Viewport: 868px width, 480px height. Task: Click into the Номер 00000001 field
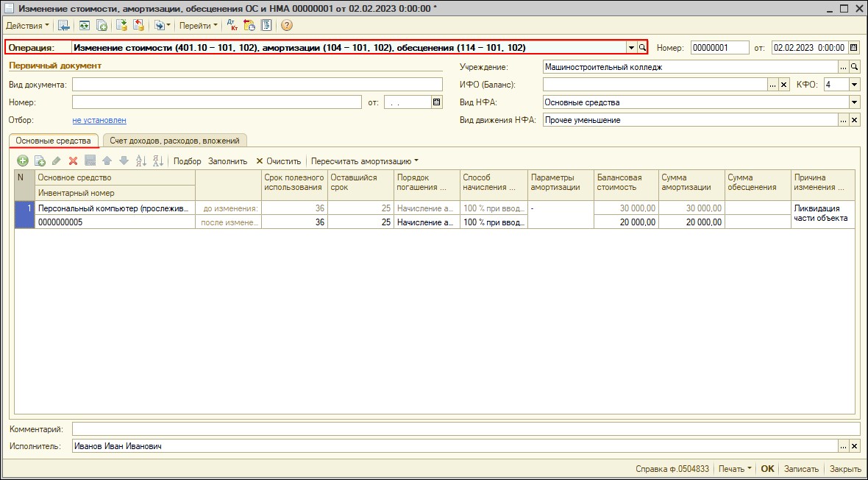719,48
